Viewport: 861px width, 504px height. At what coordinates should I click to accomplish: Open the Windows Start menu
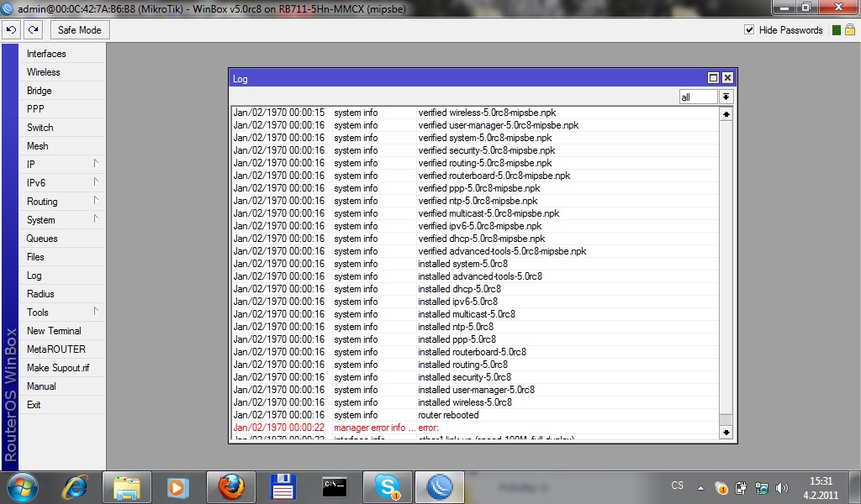[x=23, y=487]
